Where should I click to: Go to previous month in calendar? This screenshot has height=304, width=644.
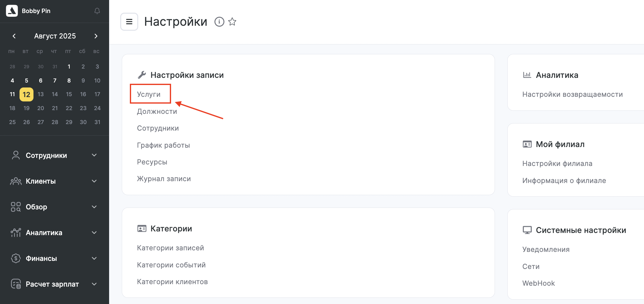[14, 36]
